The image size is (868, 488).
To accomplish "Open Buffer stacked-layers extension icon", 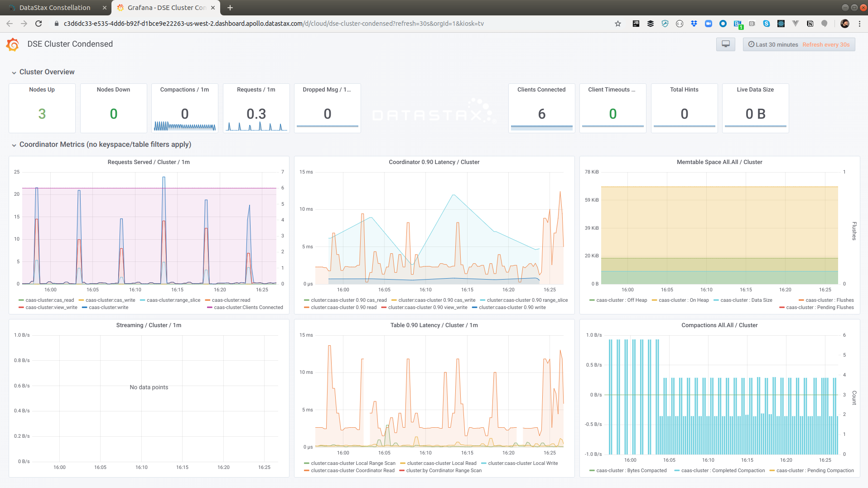I will point(651,24).
